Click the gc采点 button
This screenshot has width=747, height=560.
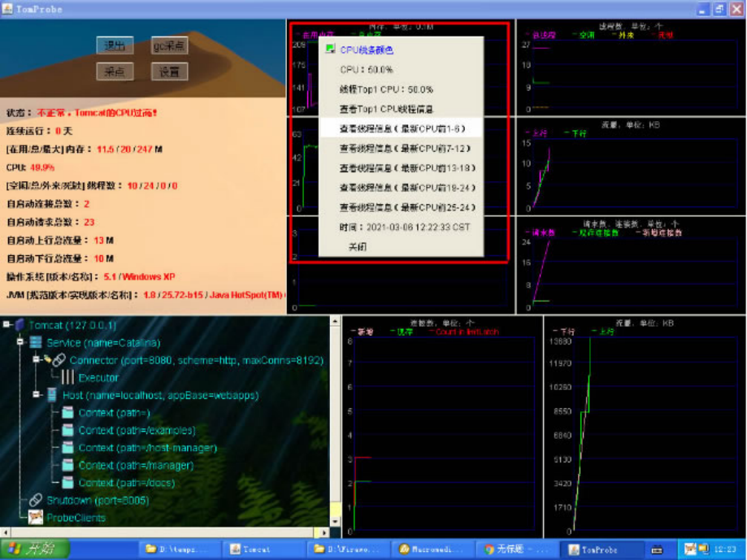[x=169, y=46]
